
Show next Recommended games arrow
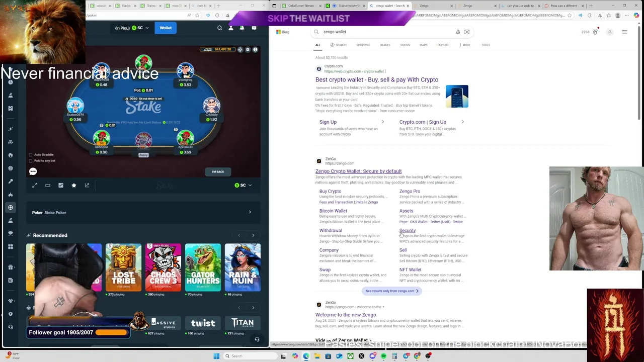pyautogui.click(x=253, y=235)
